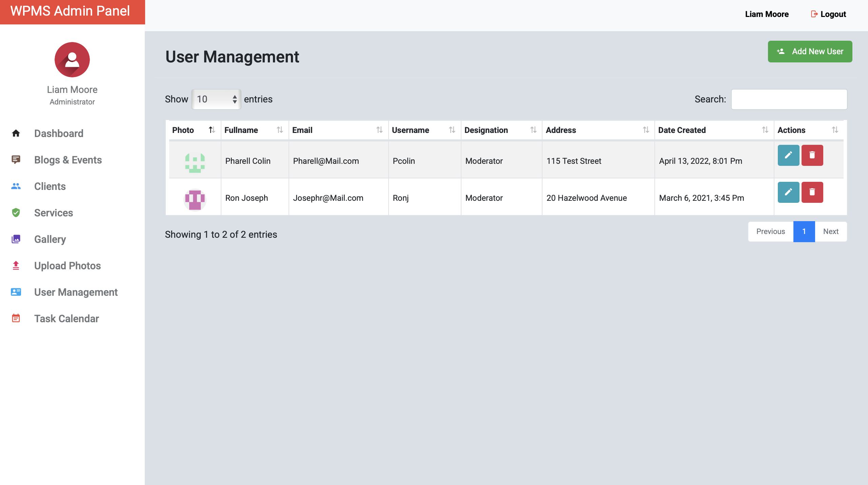The width and height of the screenshot is (868, 485).
Task: Click the Add New User button
Action: pos(810,52)
